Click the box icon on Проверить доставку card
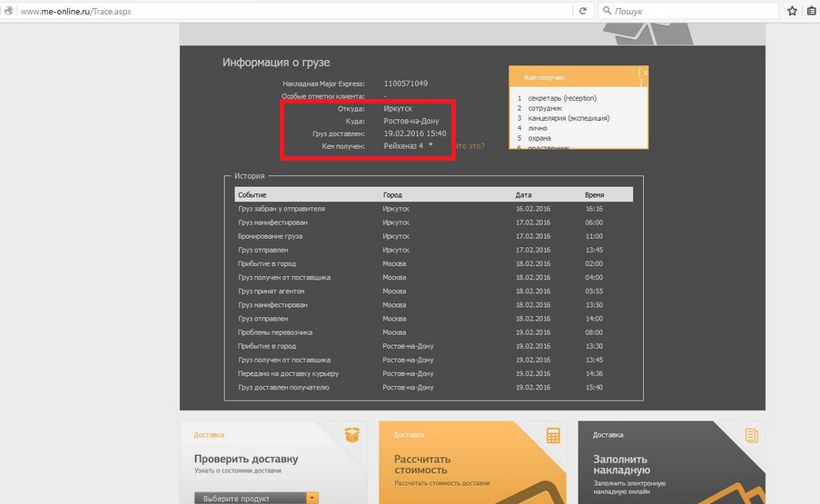 (352, 436)
